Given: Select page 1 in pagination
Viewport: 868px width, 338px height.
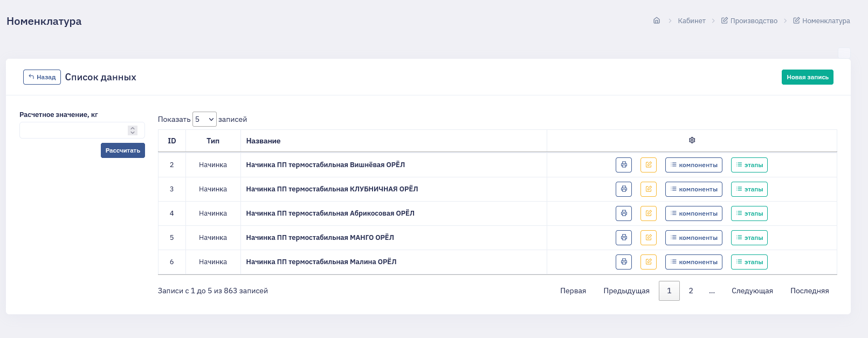Looking at the screenshot, I should click(x=669, y=291).
